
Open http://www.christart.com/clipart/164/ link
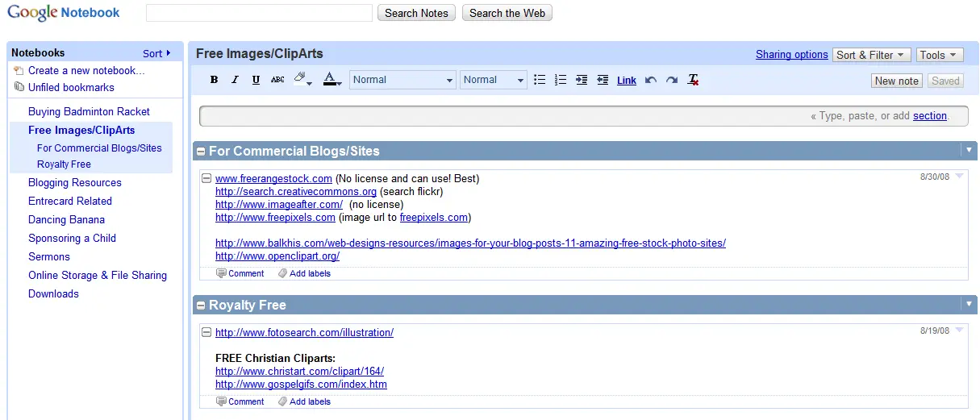[x=299, y=372]
